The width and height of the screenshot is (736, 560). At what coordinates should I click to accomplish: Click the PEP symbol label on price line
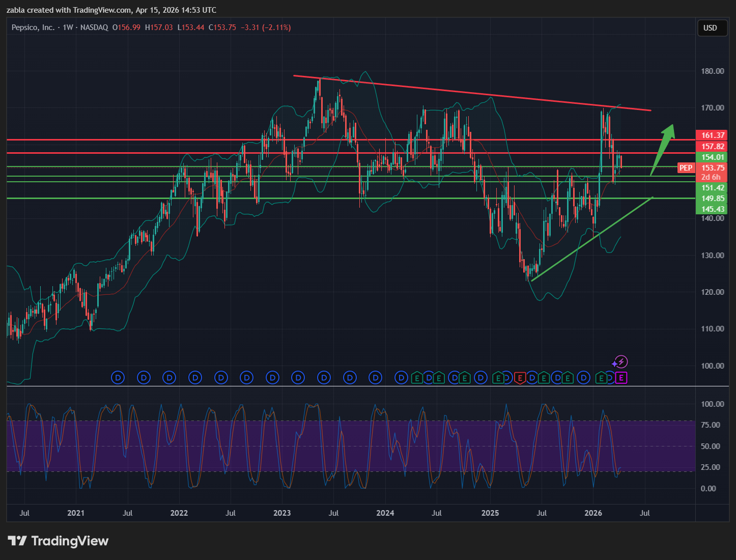click(x=686, y=168)
